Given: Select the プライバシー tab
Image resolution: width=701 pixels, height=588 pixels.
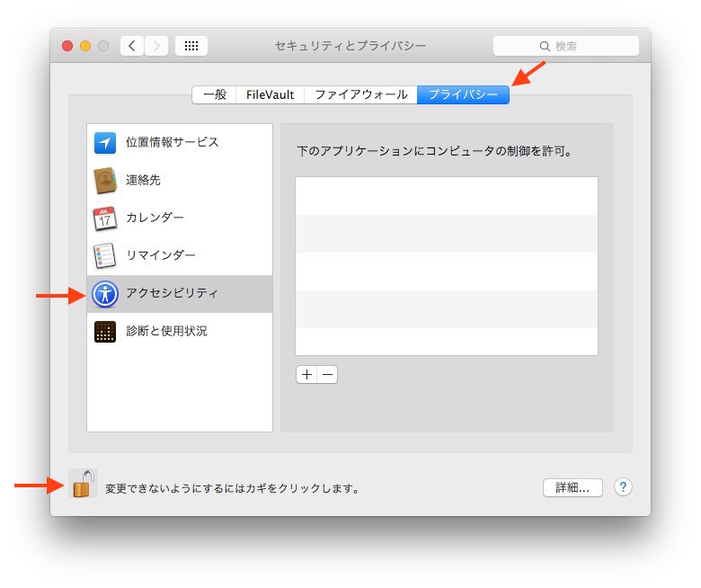Looking at the screenshot, I should (463, 94).
